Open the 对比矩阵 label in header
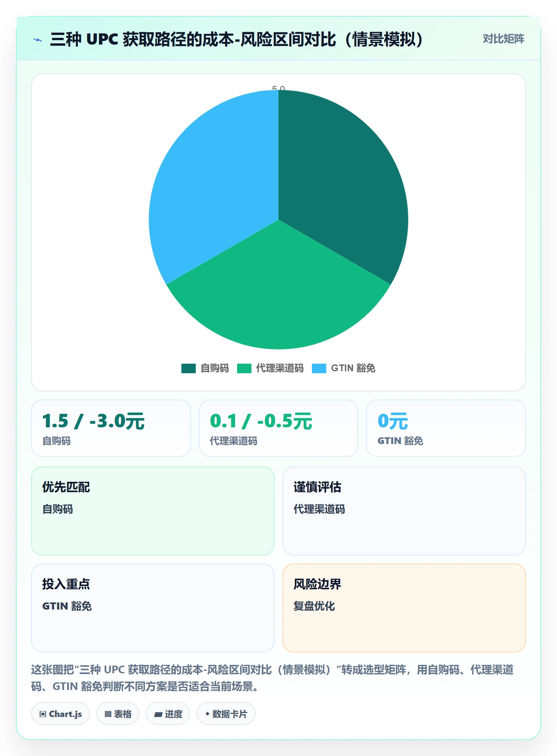This screenshot has width=557, height=756. pos(503,39)
